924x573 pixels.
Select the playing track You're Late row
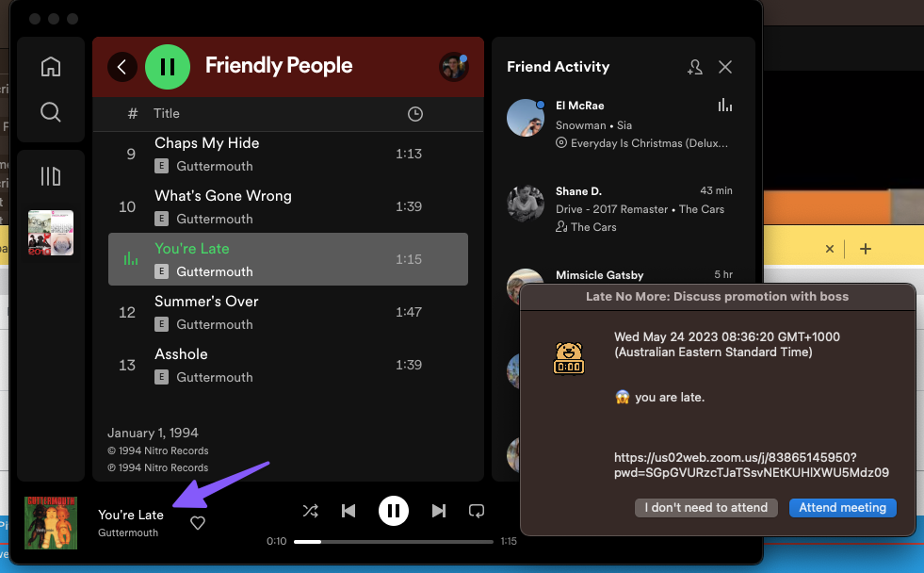tap(288, 259)
